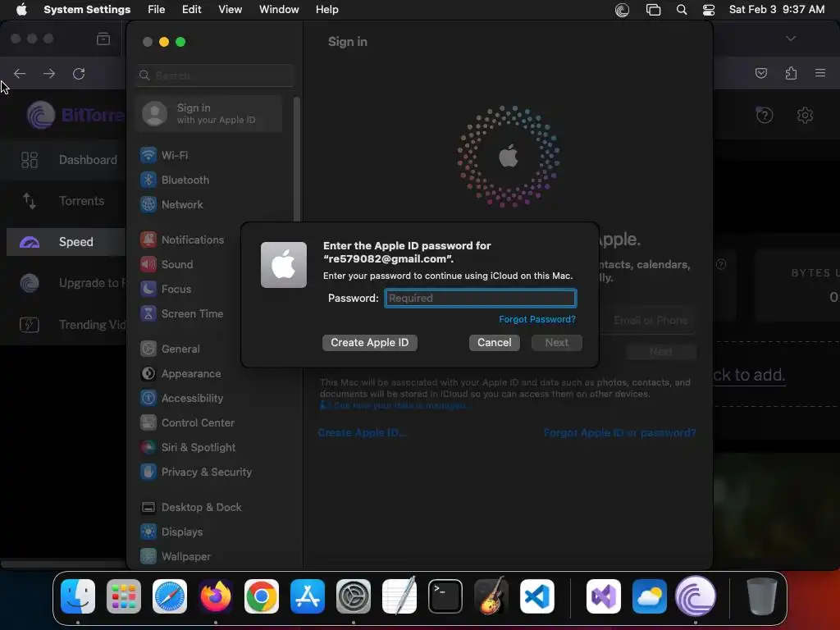This screenshot has width=840, height=630.
Task: Go forward in the browser window
Action: point(49,73)
